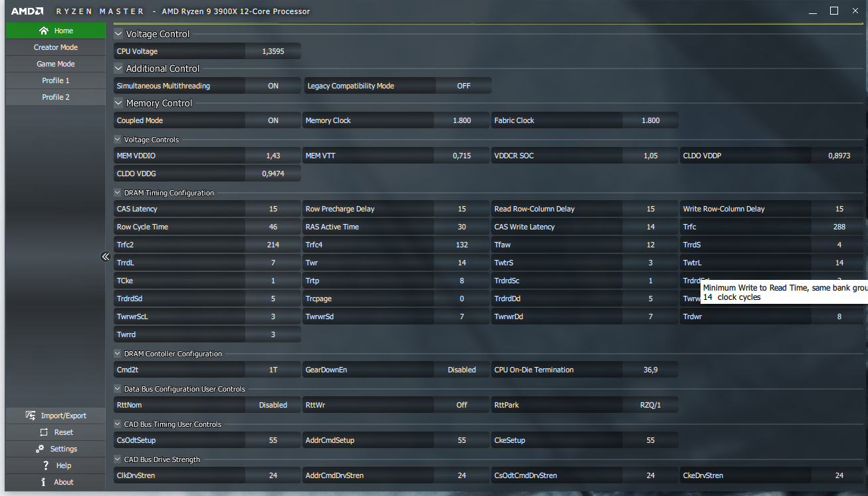Open the Settings text button
This screenshot has width=868, height=496.
tap(64, 449)
